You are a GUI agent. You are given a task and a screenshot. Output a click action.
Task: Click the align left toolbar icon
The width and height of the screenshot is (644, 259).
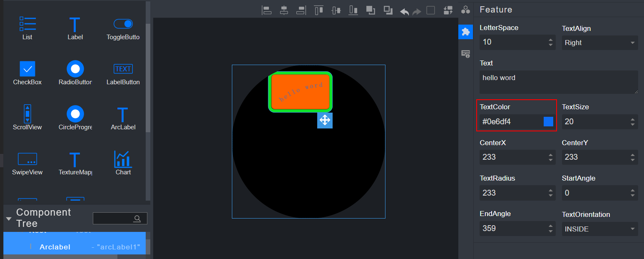pyautogui.click(x=266, y=10)
